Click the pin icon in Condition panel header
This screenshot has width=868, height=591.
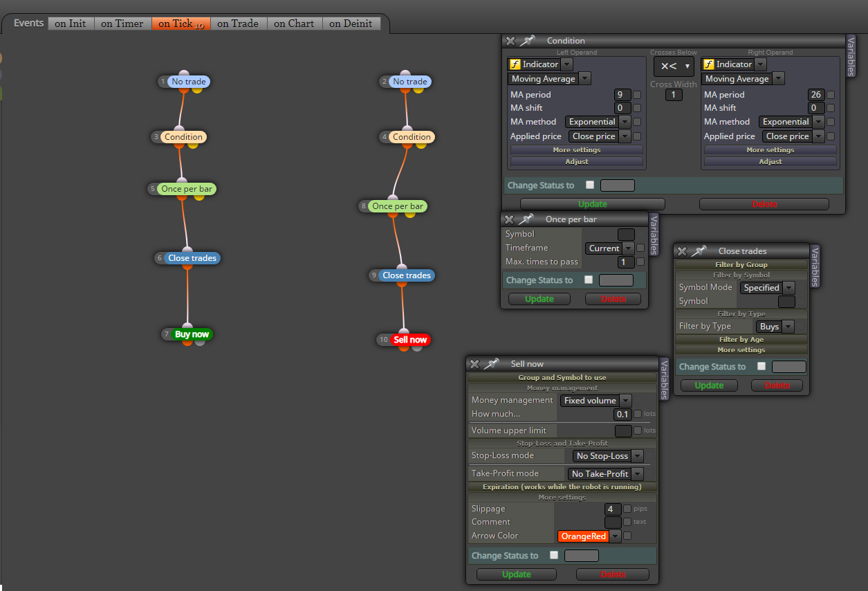click(x=528, y=41)
